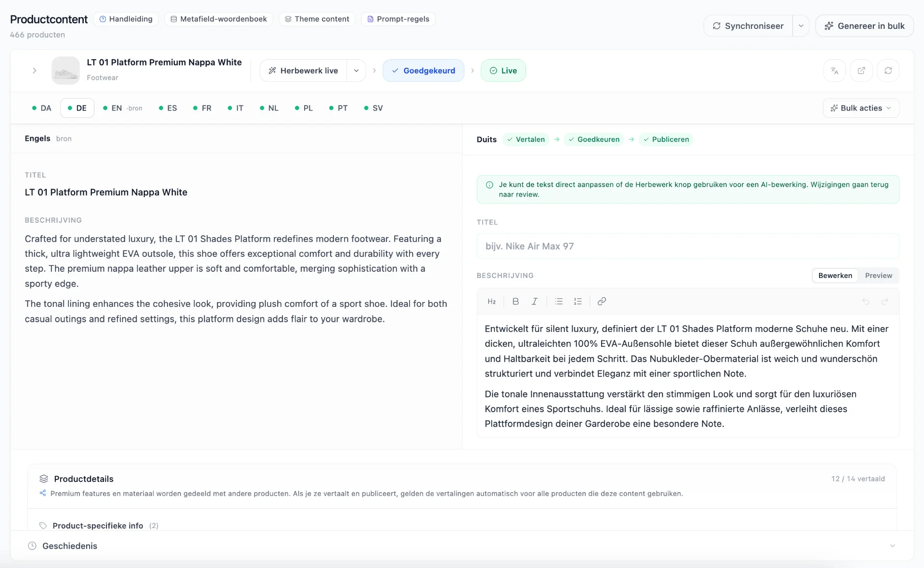Open the Handleiding guide link
Screen dimensions: 924x568
click(x=126, y=19)
